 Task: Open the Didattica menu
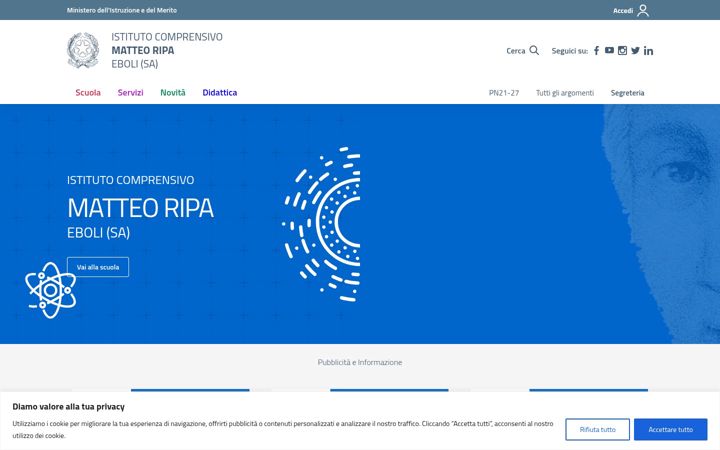219,93
